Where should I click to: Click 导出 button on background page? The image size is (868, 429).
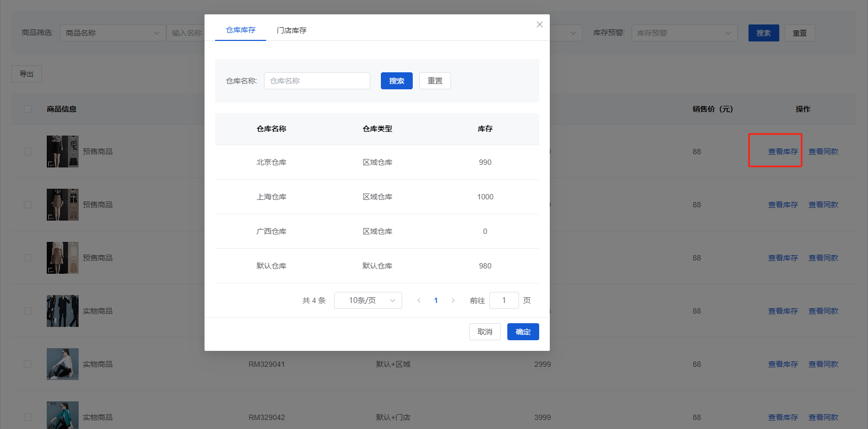point(27,74)
